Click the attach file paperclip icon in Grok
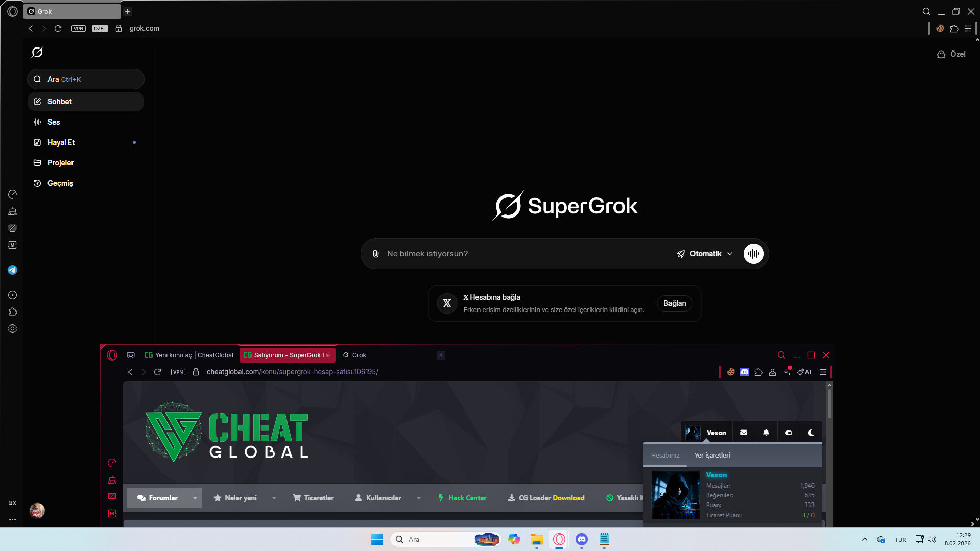980x551 pixels. (376, 254)
